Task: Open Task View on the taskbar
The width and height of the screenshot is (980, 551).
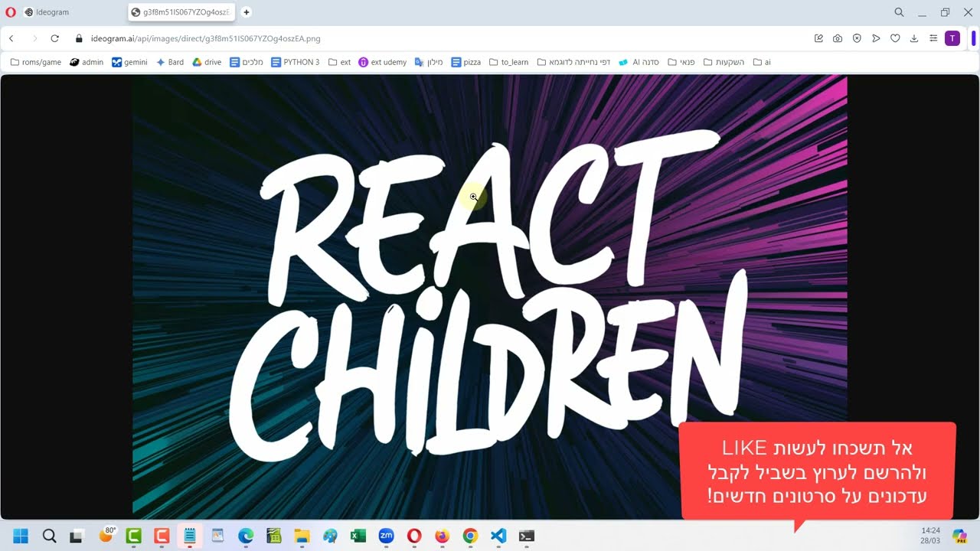Action: point(77,536)
